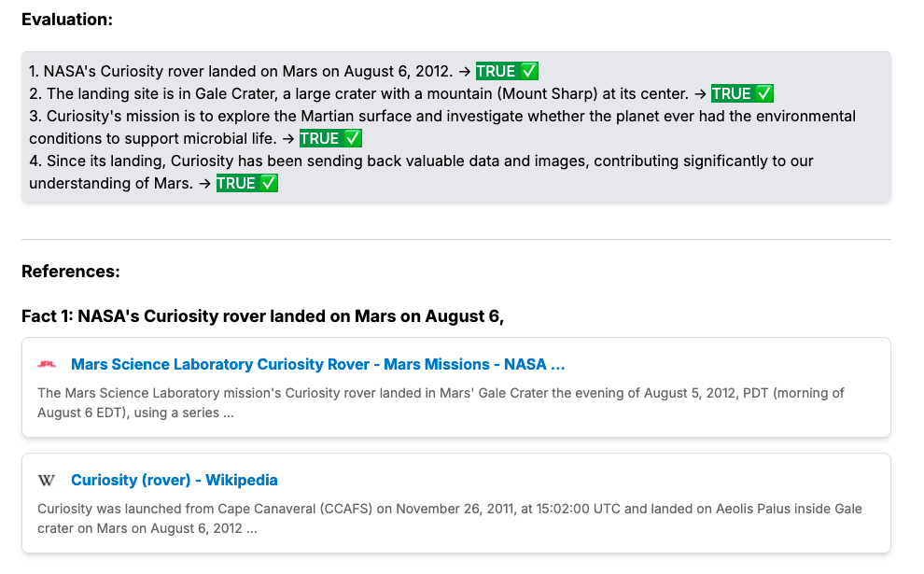Click the NASA reference snippet about August 5 PDT
Image resolution: width=924 pixels, height=574 pixels.
coord(441,402)
